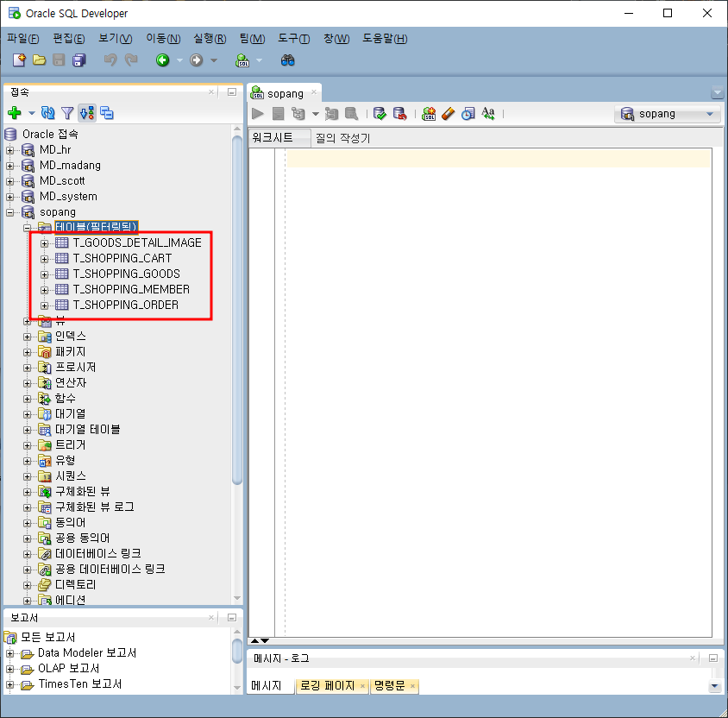The width and height of the screenshot is (728, 718).
Task: Open the SQL Worksheet toolbar icon
Action: [x=242, y=60]
